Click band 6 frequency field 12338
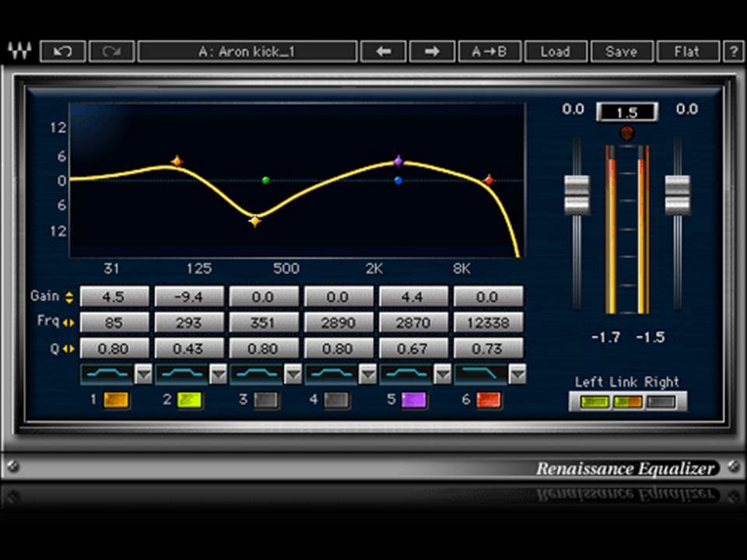The width and height of the screenshot is (747, 560). pyautogui.click(x=489, y=323)
